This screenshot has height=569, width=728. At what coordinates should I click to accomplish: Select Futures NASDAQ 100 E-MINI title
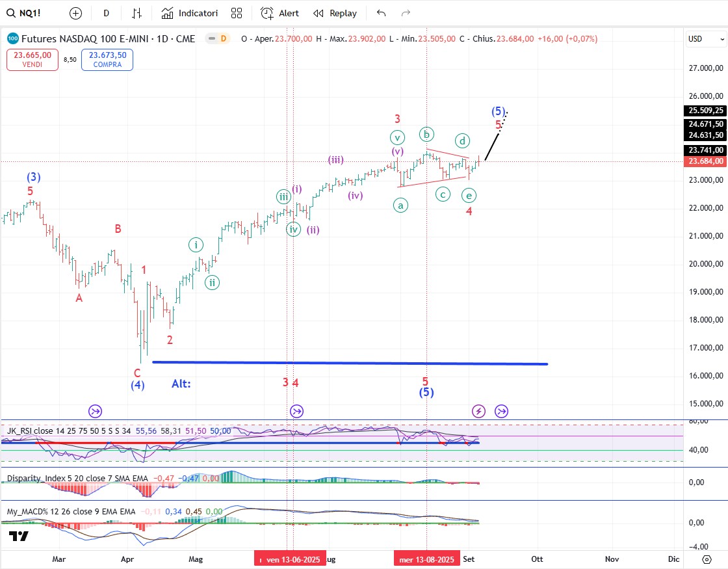click(x=108, y=38)
